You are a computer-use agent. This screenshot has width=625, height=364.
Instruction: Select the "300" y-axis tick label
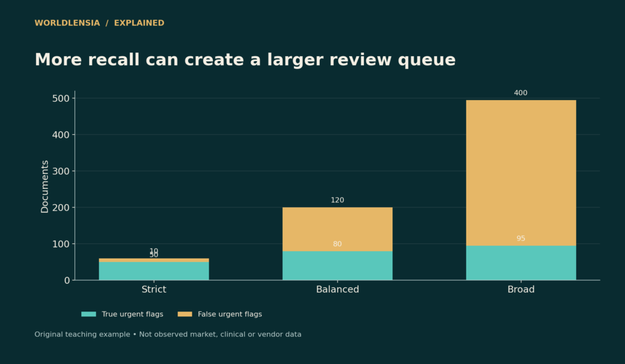[61, 171]
